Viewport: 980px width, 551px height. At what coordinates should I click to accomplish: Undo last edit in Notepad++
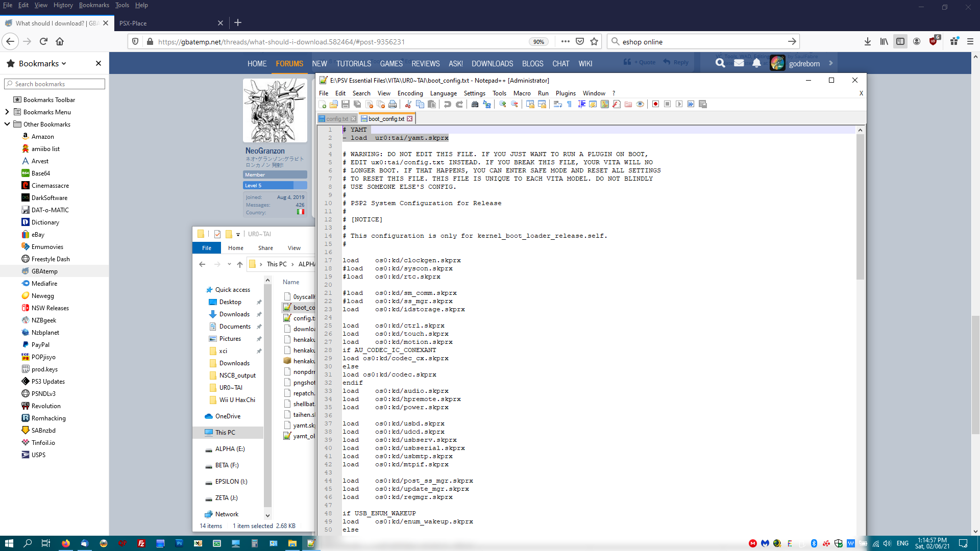coord(448,104)
